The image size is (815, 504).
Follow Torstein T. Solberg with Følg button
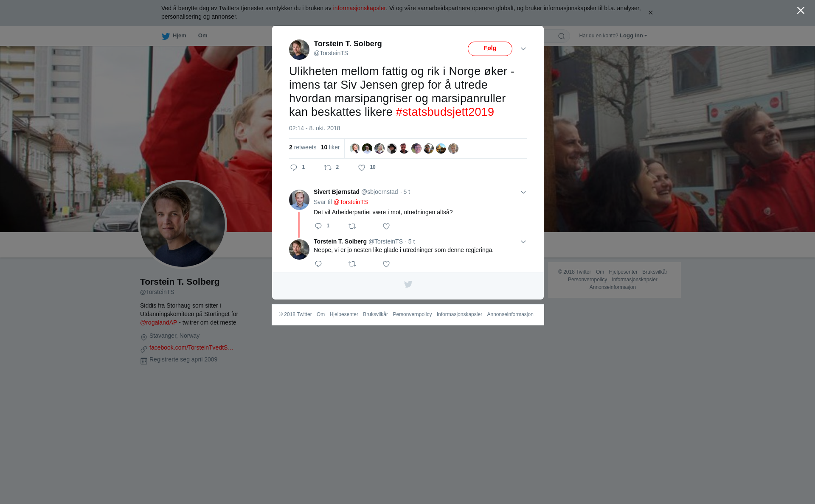pyautogui.click(x=490, y=49)
